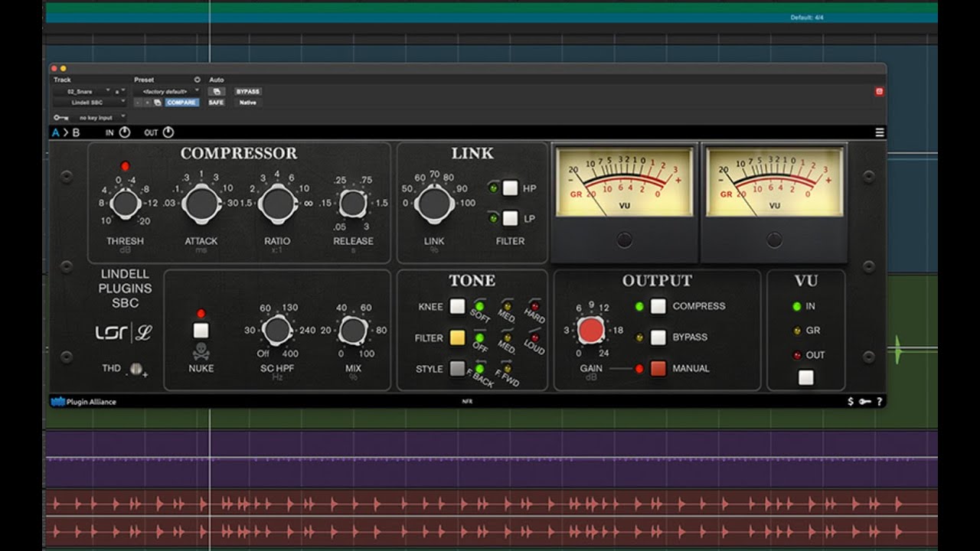Click the KNEE selector button

click(457, 307)
